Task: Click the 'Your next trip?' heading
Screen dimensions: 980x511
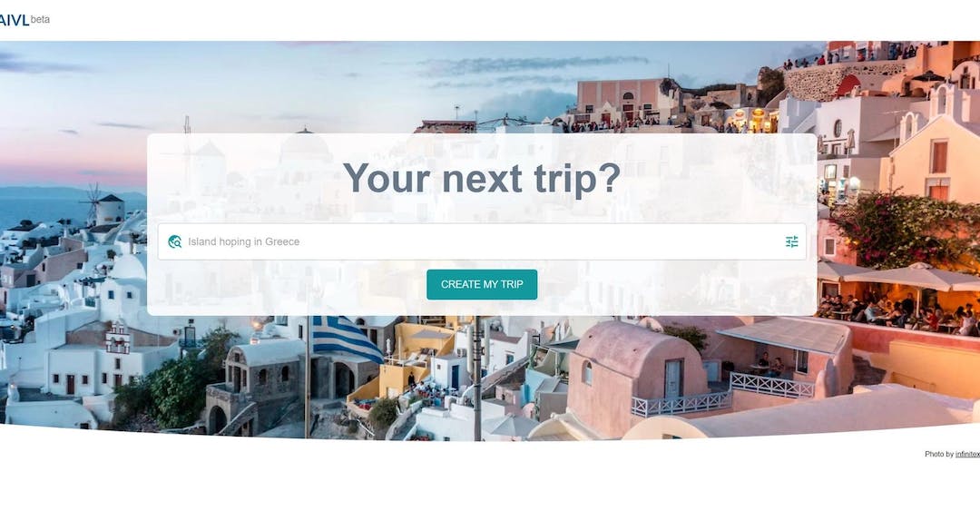Action: (482, 178)
